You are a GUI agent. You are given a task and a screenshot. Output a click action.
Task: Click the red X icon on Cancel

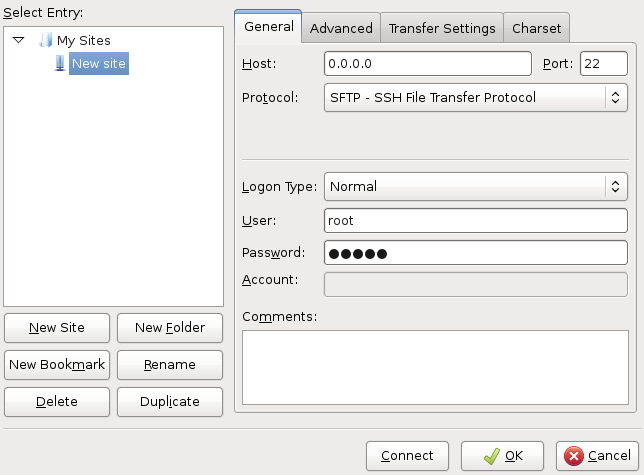tap(574, 456)
